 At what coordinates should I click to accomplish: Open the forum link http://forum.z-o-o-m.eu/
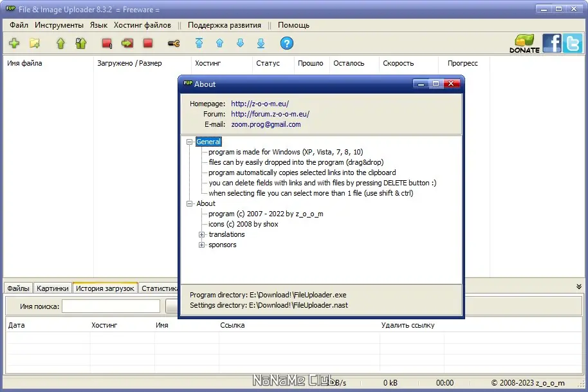coord(270,114)
